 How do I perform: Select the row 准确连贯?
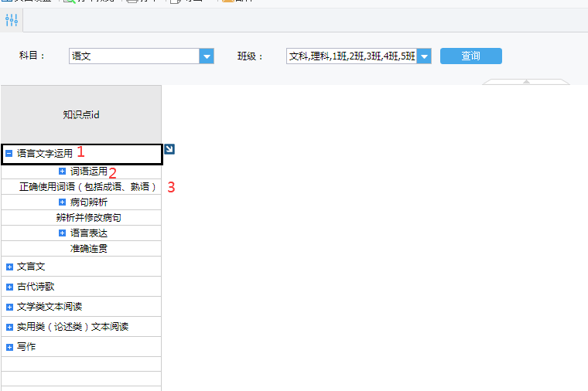(x=81, y=248)
